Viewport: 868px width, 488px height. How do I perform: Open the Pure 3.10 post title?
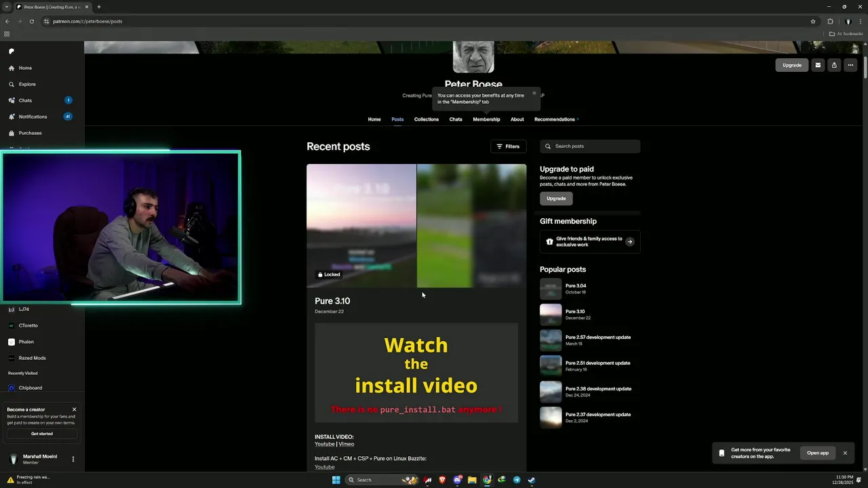332,301
